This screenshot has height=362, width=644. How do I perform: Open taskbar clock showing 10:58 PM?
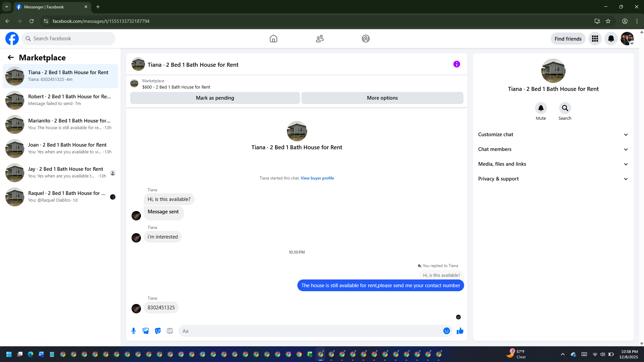pos(629,354)
